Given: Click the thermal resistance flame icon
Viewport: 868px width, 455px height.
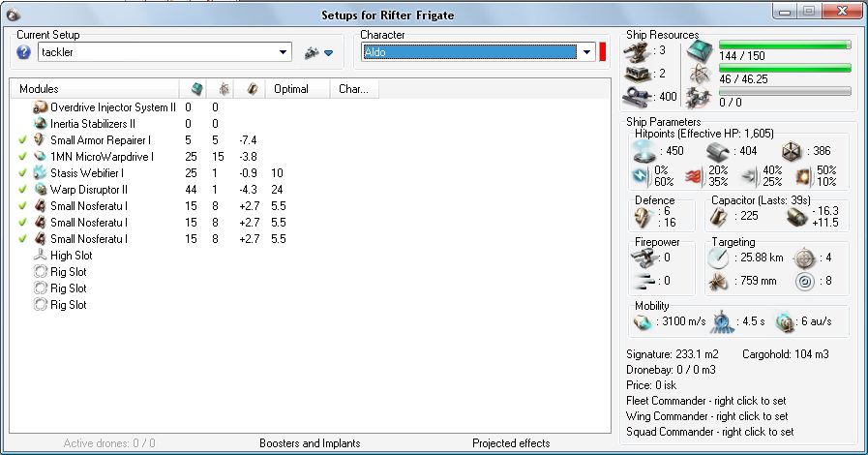Looking at the screenshot, I should click(x=694, y=176).
